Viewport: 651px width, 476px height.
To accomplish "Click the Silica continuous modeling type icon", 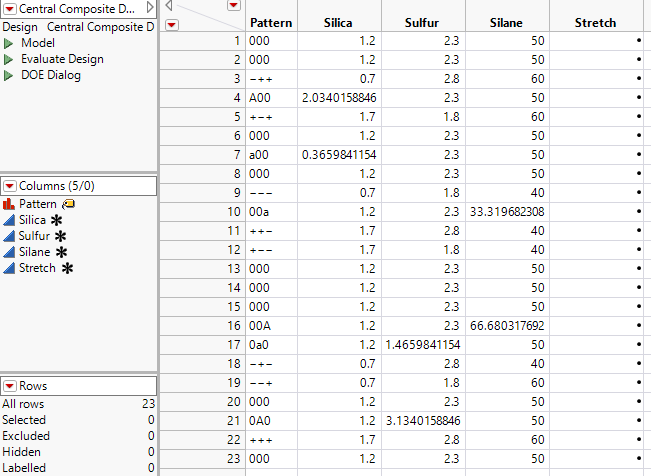I will pyautogui.click(x=10, y=220).
